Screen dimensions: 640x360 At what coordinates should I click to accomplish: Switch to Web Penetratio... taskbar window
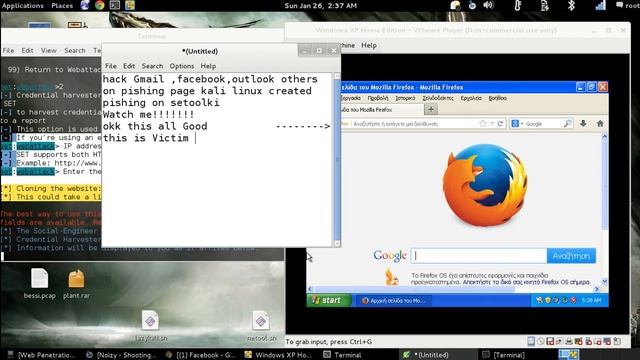(x=41, y=355)
